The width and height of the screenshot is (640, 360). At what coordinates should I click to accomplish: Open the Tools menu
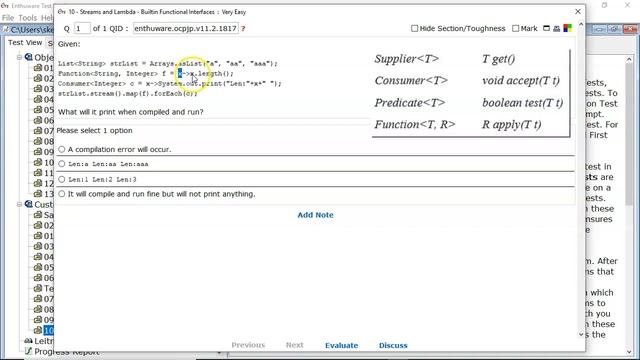click(x=28, y=18)
